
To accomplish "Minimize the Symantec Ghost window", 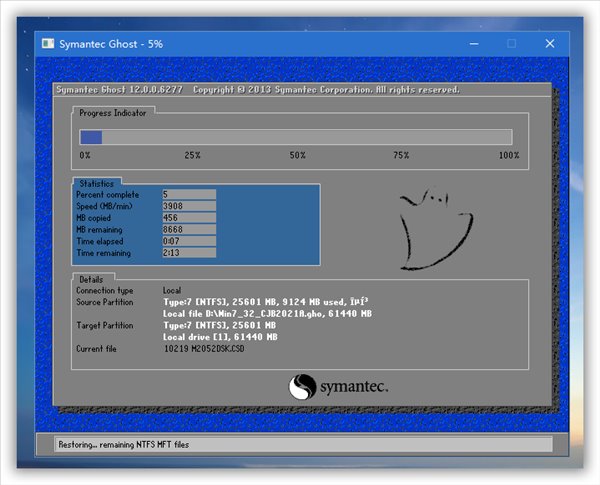I will (474, 44).
